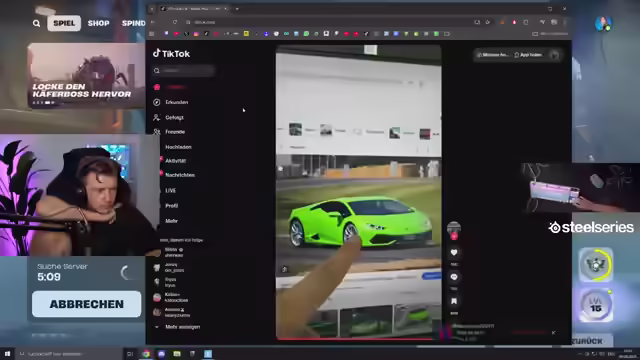Open the crown rank badge

click(x=596, y=265)
